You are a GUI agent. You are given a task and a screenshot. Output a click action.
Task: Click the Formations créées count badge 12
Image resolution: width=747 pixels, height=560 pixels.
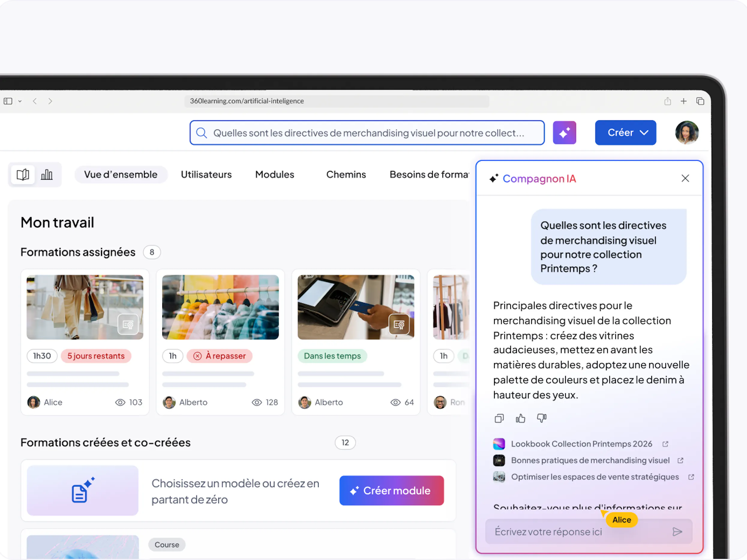coord(345,442)
